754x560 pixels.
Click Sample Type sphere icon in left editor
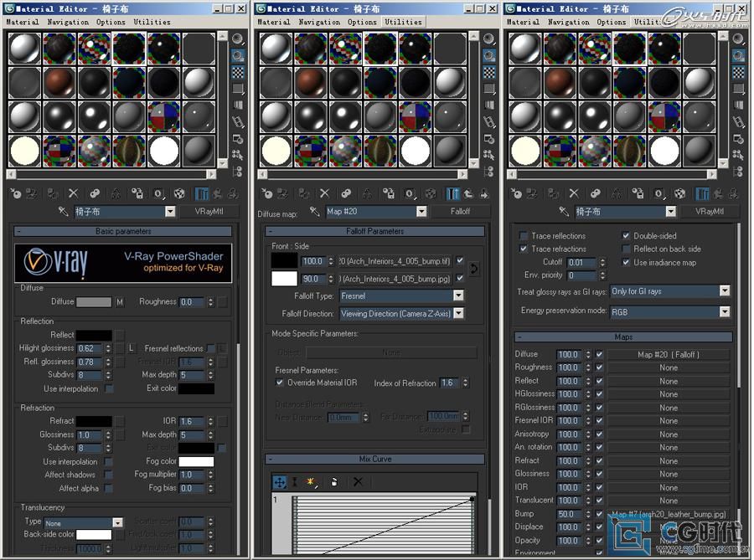[x=238, y=39]
